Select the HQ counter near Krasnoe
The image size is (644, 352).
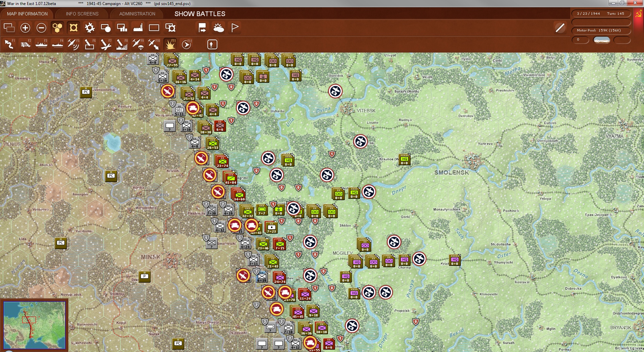pos(405,160)
